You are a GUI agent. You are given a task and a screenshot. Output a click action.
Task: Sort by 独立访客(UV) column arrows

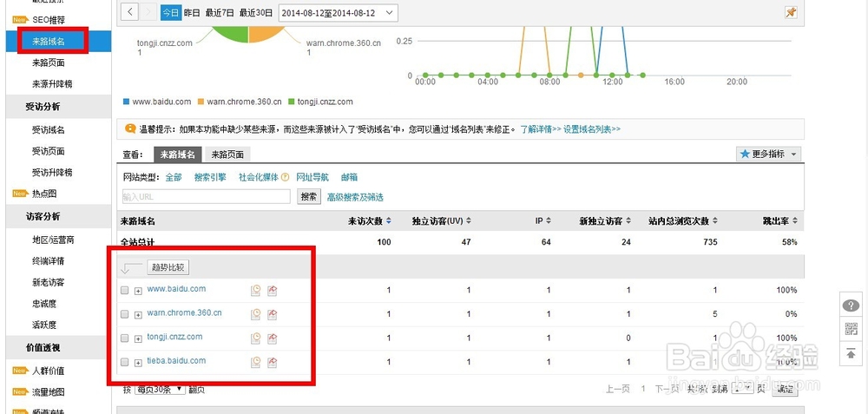(x=469, y=220)
